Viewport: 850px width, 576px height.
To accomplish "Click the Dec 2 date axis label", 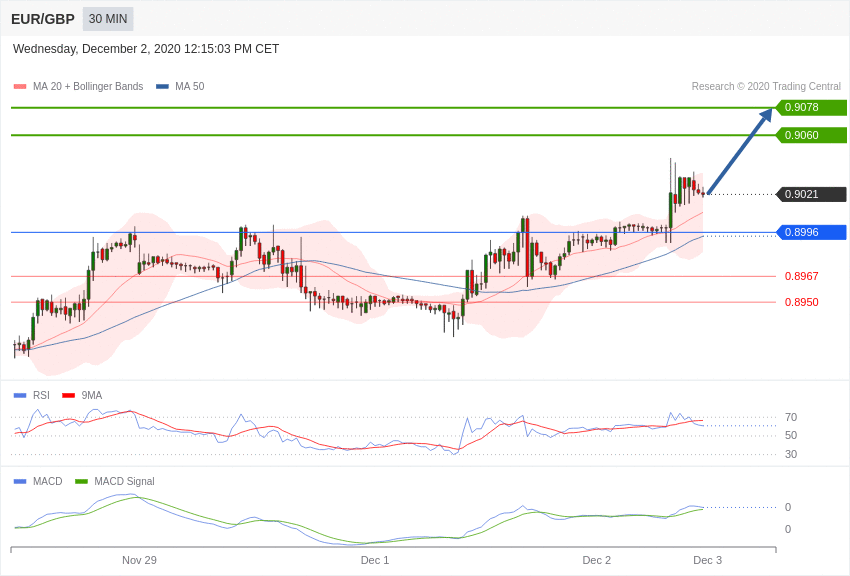I will 597,560.
